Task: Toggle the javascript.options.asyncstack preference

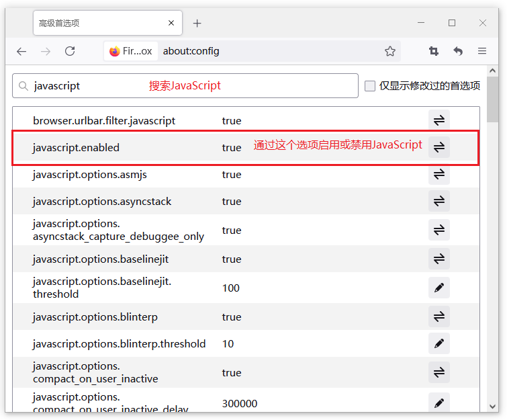Action: [439, 201]
